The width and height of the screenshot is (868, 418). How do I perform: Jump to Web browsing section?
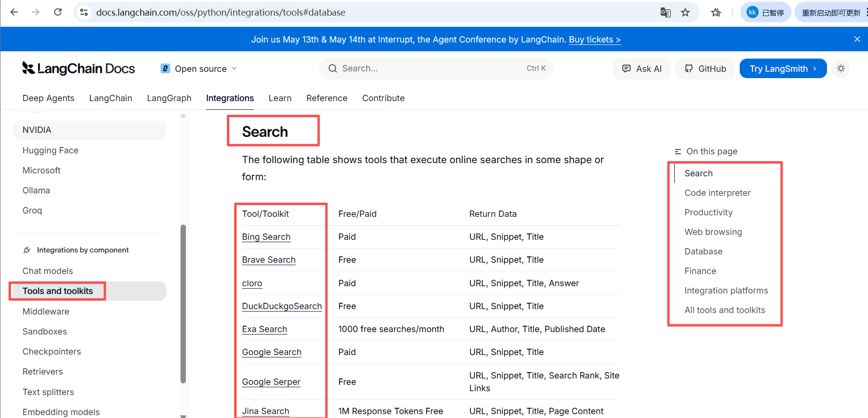click(x=713, y=232)
